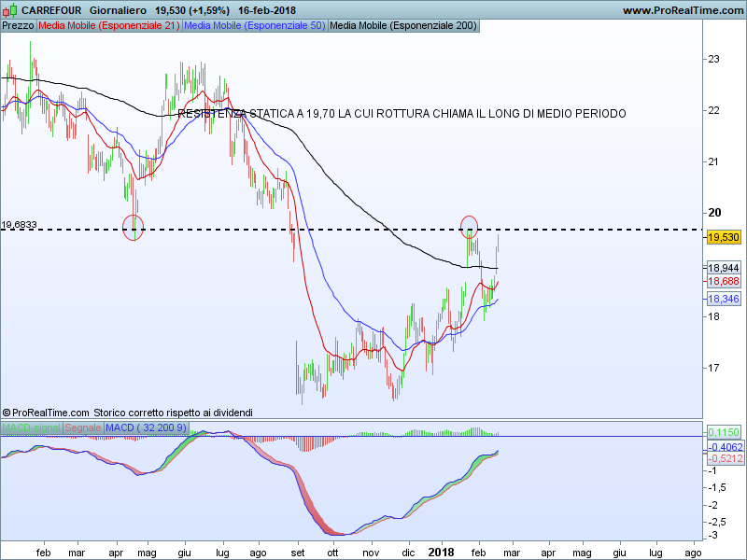Image resolution: width=747 pixels, height=560 pixels.
Task: Click the Media Mobile (Esponenziale 200) label
Action: pyautogui.click(x=403, y=25)
